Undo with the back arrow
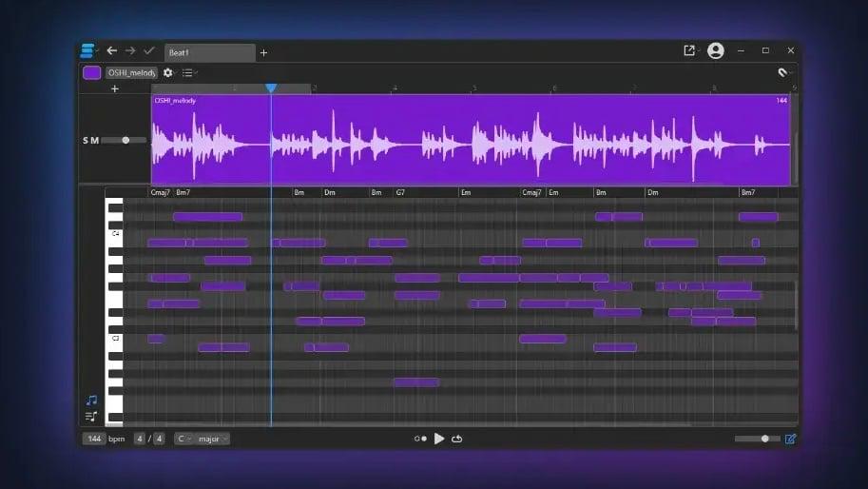Screen dimensions: 868x489 112,51
